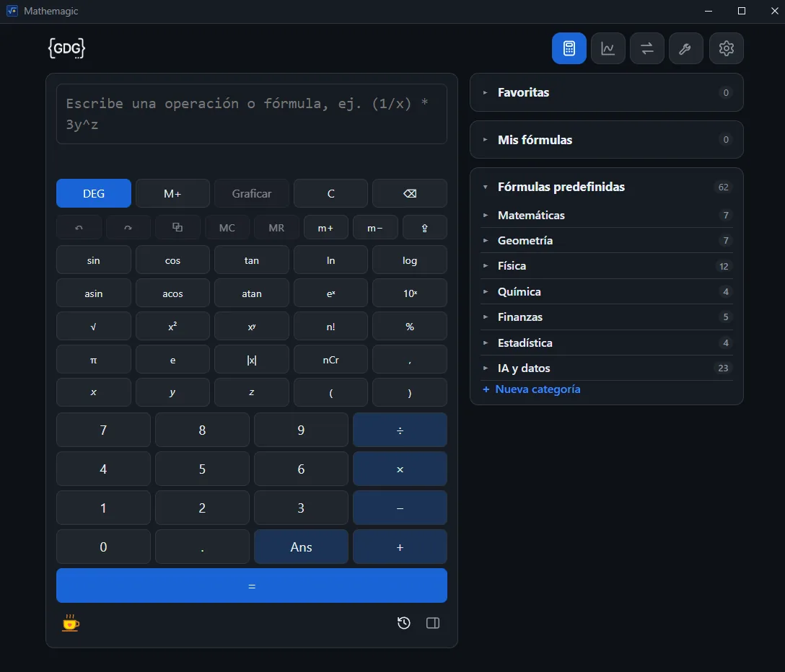Click the ln function key
The image size is (785, 672).
click(330, 260)
